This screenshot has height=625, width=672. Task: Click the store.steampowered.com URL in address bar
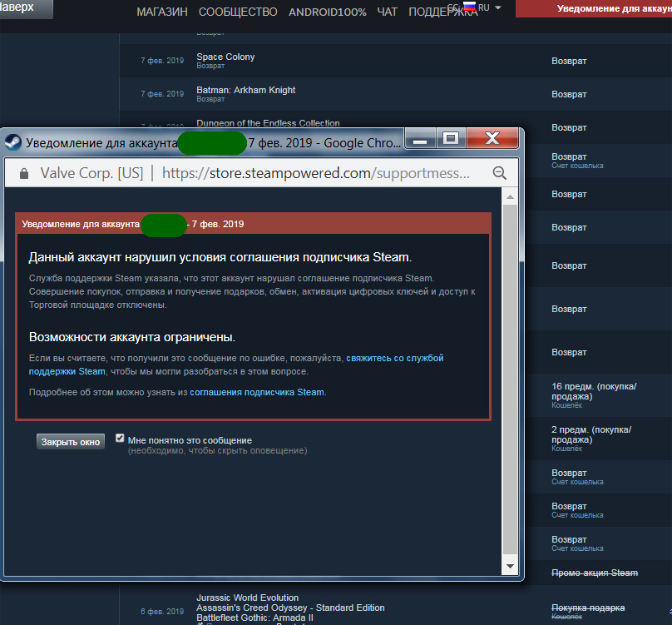pos(316,173)
